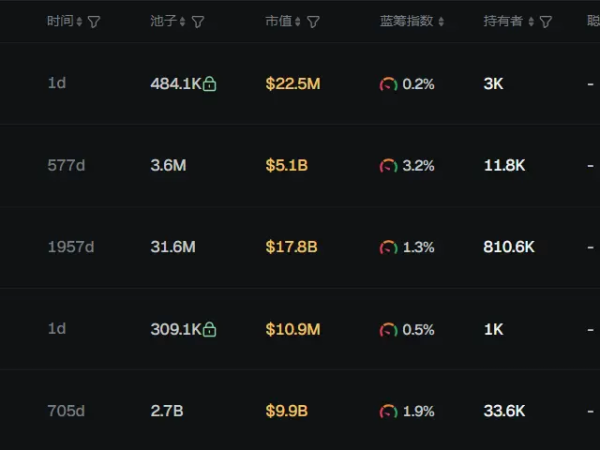Click holders value 3K
The height and width of the screenshot is (450, 600).
click(x=493, y=84)
